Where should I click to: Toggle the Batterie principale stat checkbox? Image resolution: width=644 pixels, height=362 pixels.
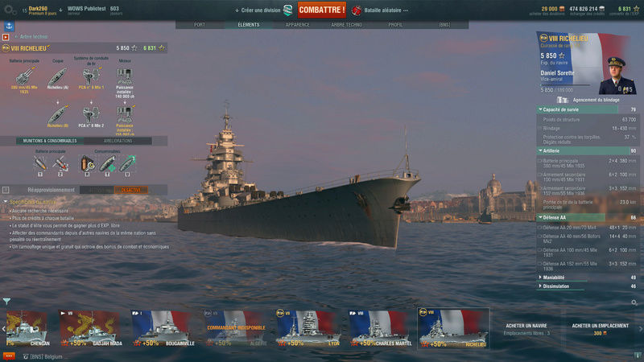point(539,162)
